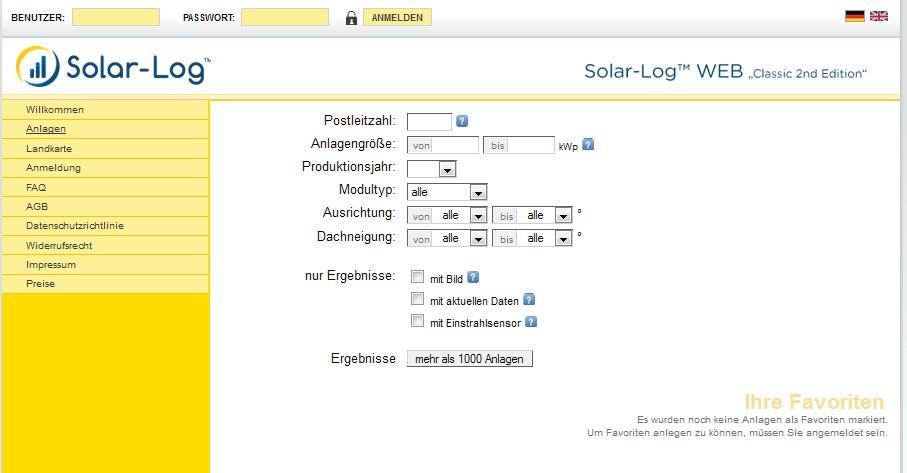Switch language via the German flag

(x=854, y=16)
